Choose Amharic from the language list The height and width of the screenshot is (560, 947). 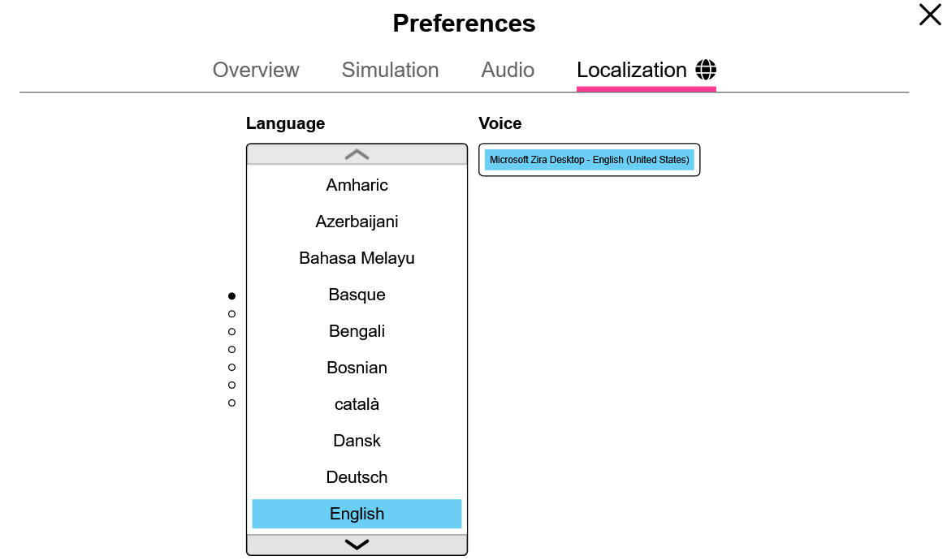[357, 185]
